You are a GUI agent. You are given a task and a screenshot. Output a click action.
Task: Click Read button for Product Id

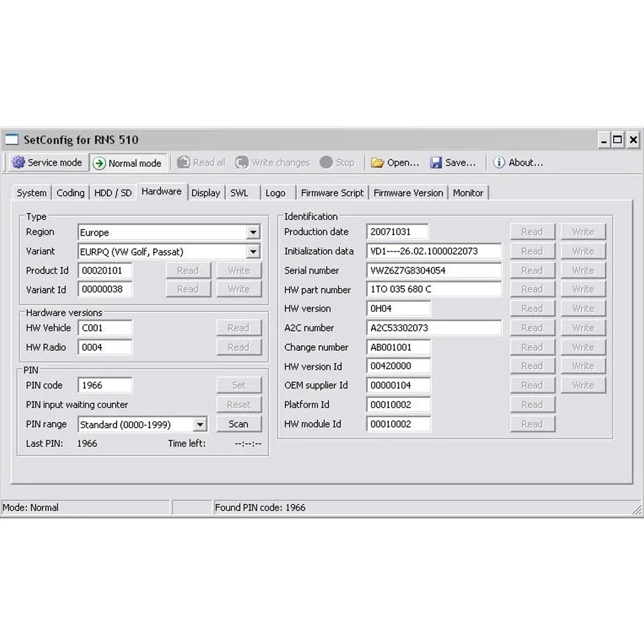click(x=188, y=270)
